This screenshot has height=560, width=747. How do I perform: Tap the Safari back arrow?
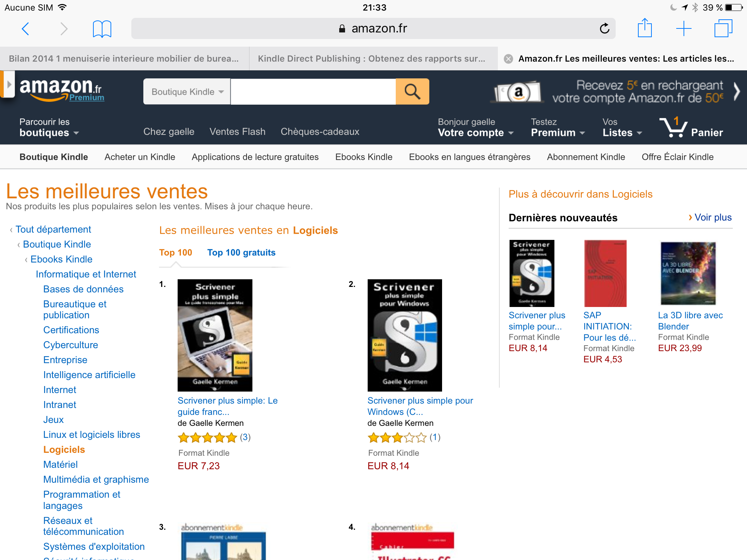[25, 28]
